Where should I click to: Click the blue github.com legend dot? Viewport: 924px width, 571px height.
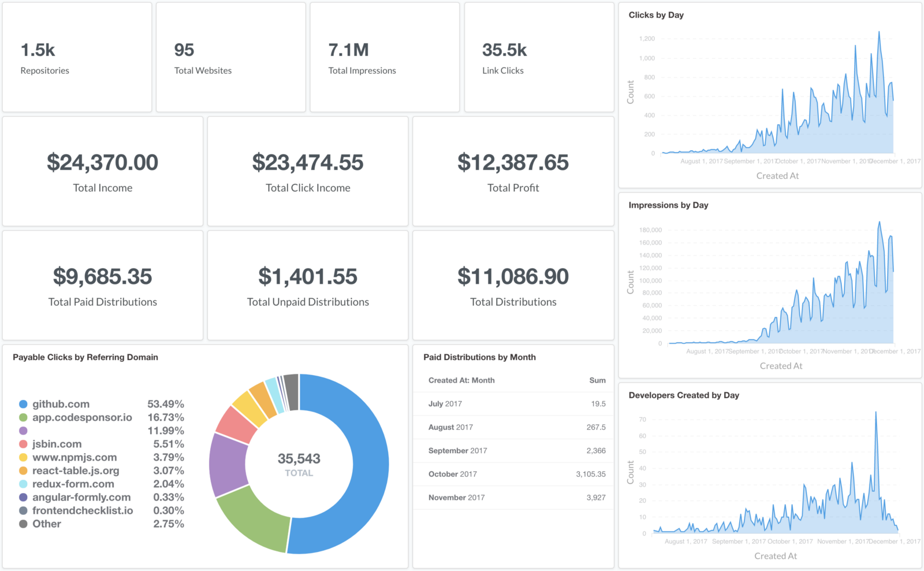click(23, 404)
